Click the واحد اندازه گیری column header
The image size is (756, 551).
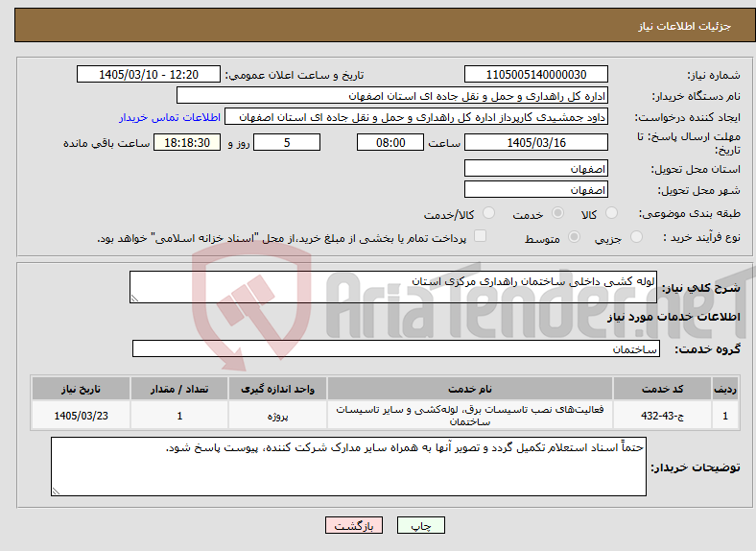pyautogui.click(x=277, y=389)
